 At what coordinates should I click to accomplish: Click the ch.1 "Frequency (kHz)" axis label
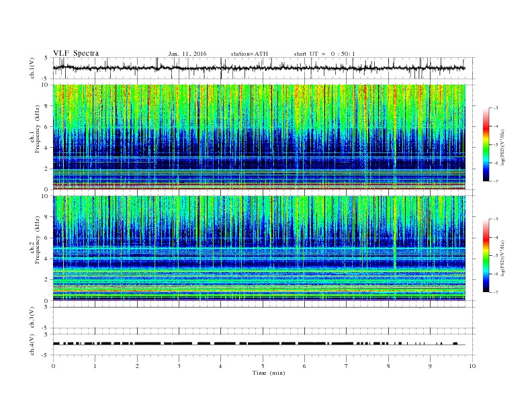[38, 129]
